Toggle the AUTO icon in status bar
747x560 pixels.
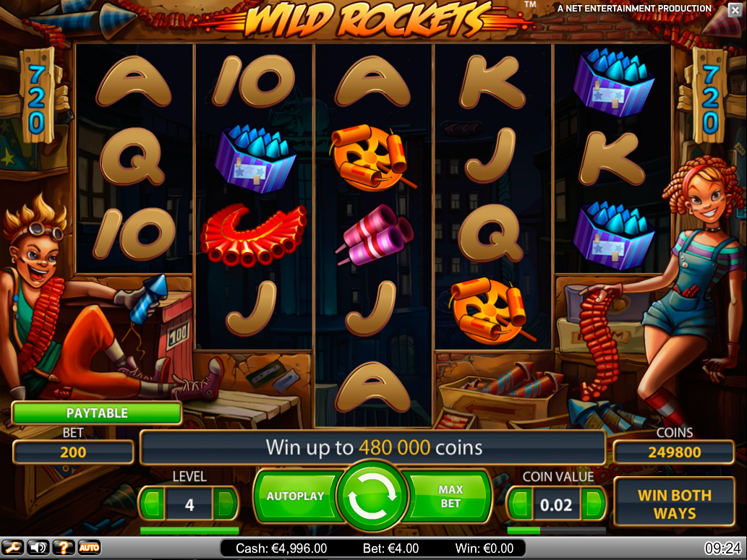click(89, 548)
